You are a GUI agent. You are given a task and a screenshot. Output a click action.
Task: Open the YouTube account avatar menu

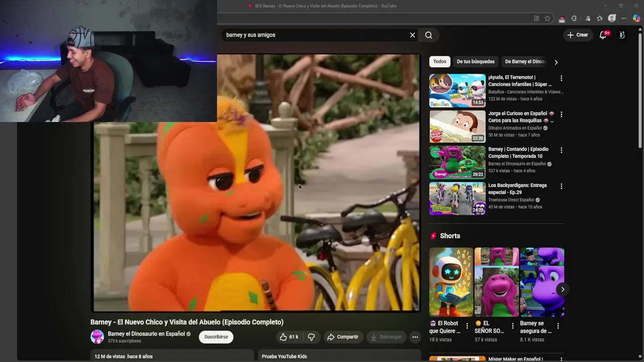coord(622,35)
